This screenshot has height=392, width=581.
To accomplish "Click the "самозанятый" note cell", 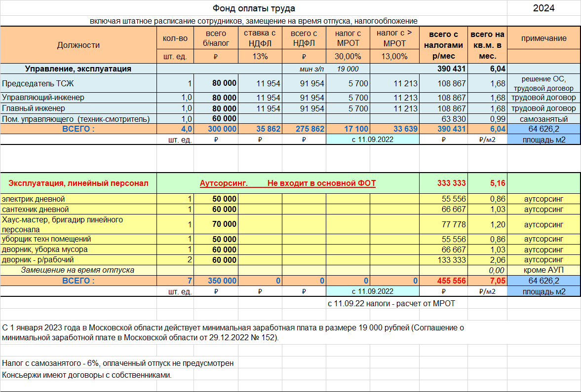I will pos(543,119).
